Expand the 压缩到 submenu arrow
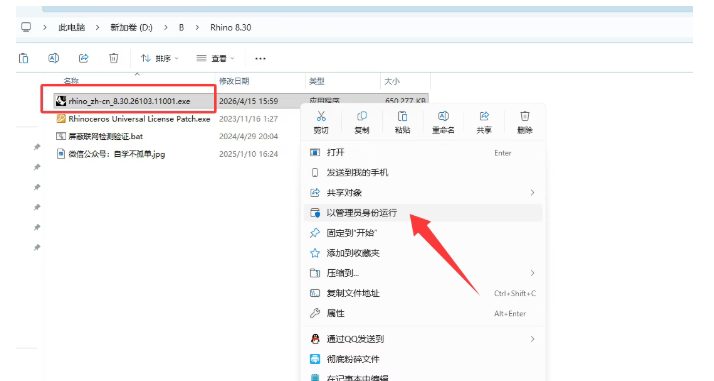Image resolution: width=714 pixels, height=381 pixels. click(x=532, y=273)
